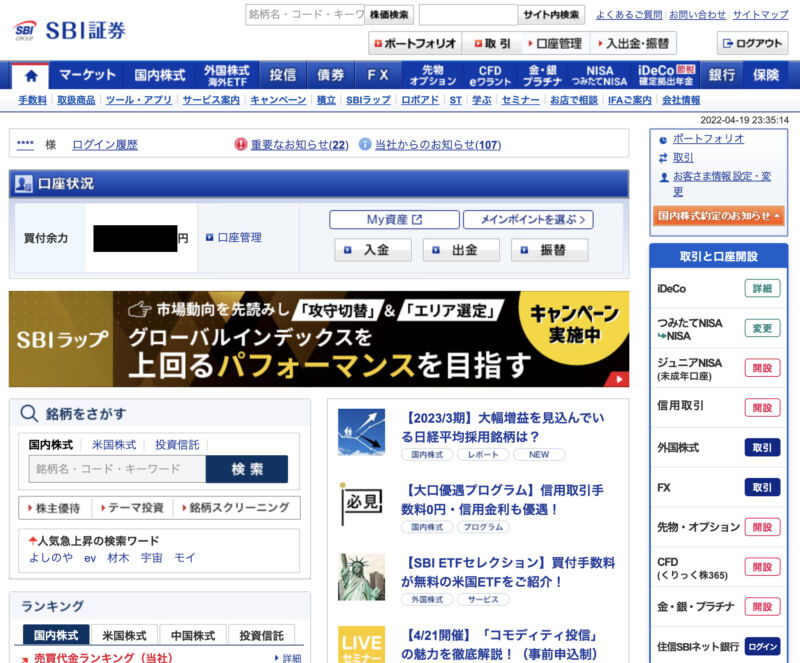Click the red play arrow on banner
The image size is (800, 663).
coord(619,379)
